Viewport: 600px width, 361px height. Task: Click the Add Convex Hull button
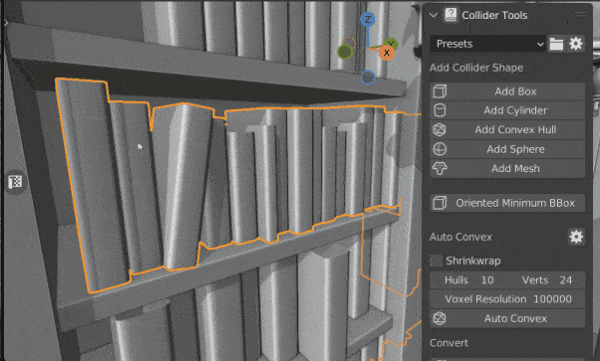click(507, 130)
